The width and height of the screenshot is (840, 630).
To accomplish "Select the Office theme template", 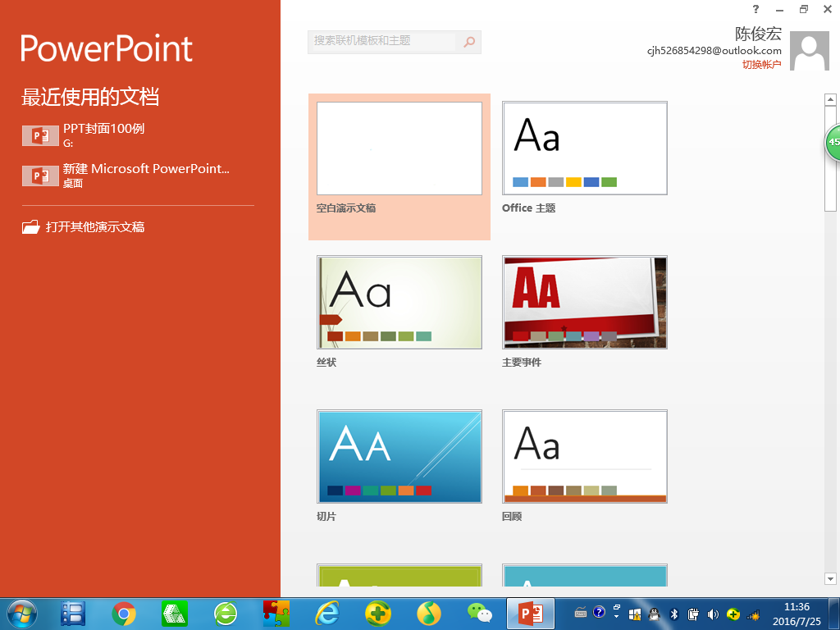I will [x=584, y=148].
